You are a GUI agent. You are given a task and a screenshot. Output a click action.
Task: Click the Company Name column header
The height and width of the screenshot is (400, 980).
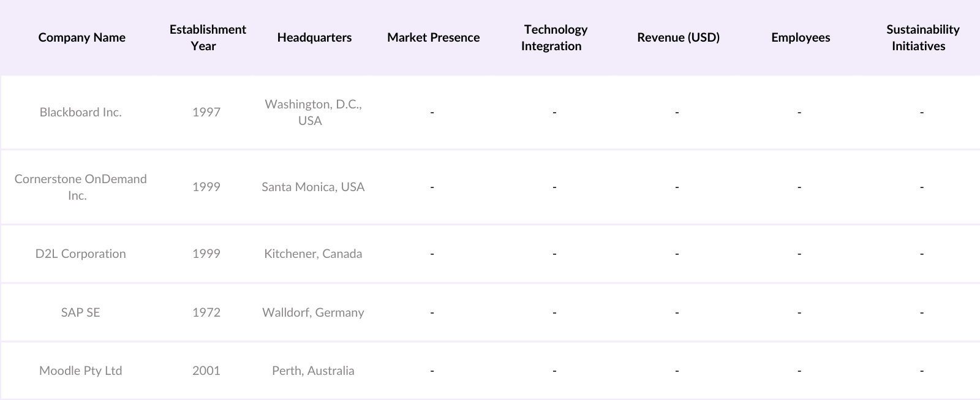tap(81, 37)
